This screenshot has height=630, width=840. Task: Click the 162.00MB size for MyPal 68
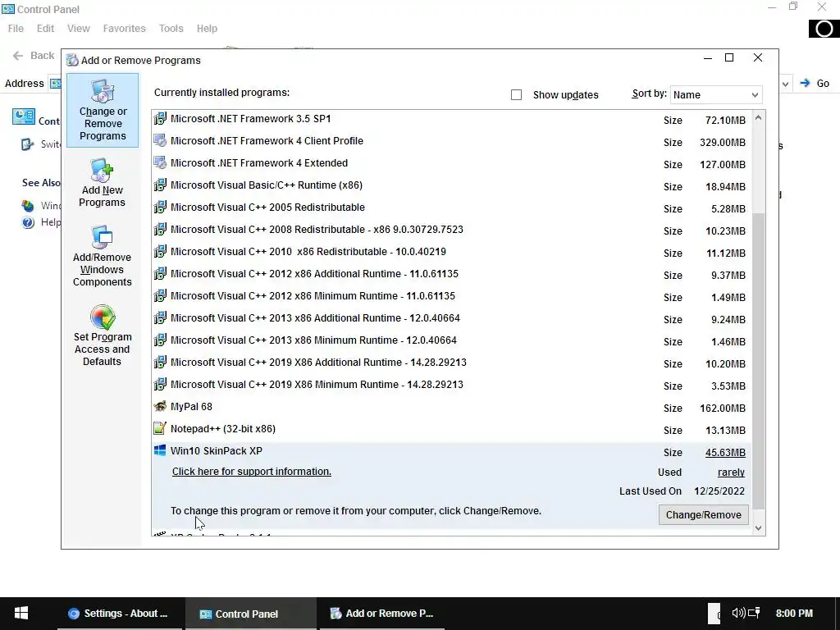pos(722,409)
